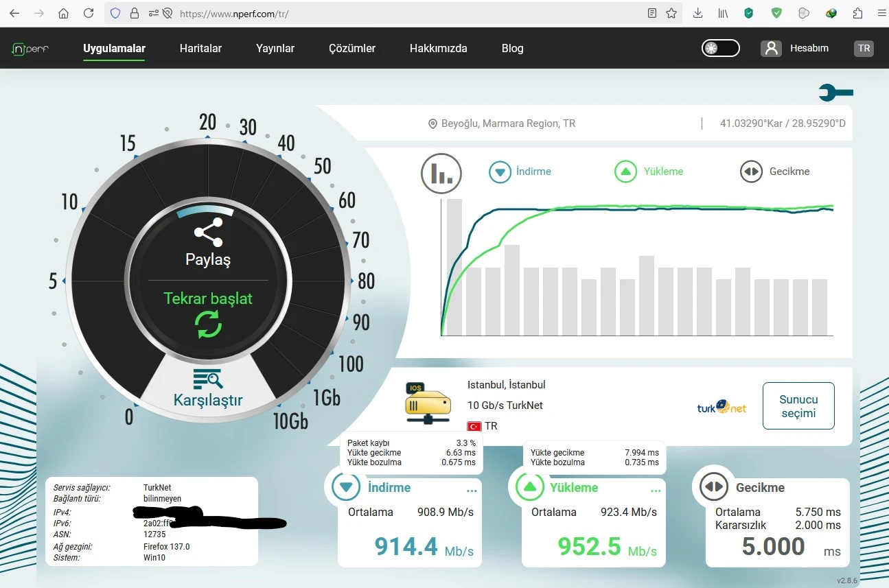Expand İndirme card three-dots menu
Screen dimensions: 889x588
pyautogui.click(x=472, y=491)
